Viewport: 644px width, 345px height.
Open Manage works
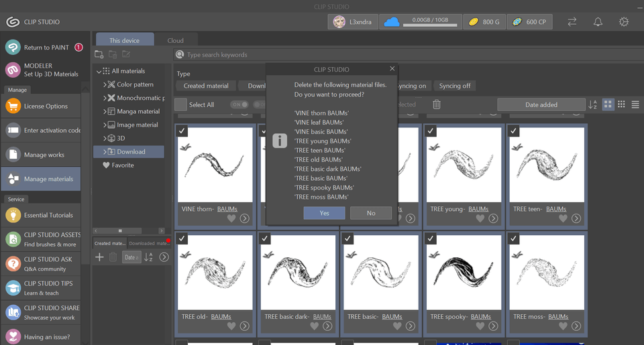pyautogui.click(x=41, y=155)
